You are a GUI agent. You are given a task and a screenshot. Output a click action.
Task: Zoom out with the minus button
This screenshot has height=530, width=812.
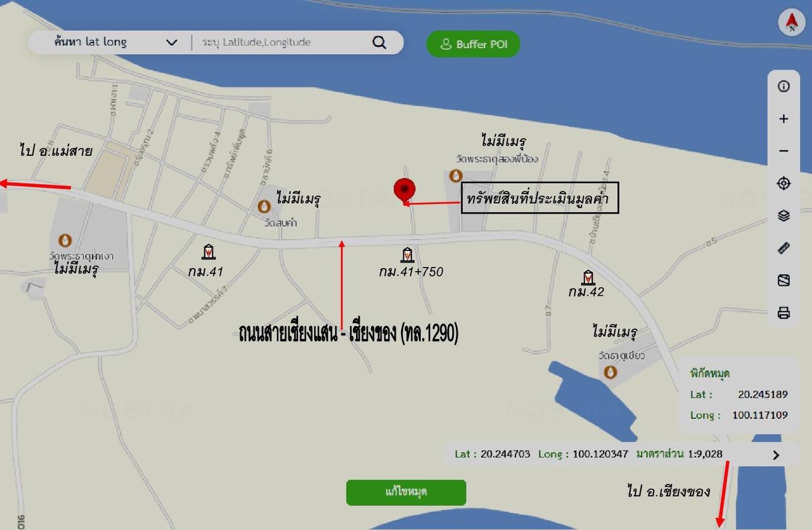[784, 151]
